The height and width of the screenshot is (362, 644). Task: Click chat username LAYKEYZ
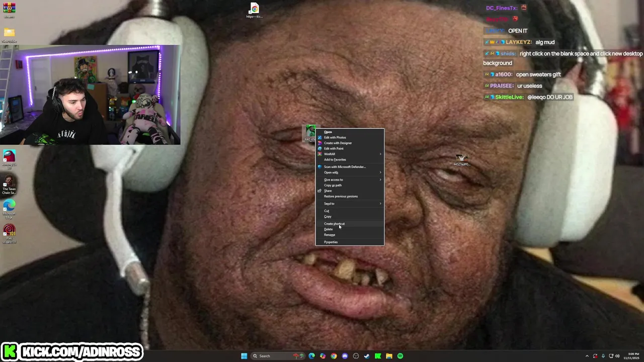[x=518, y=42]
